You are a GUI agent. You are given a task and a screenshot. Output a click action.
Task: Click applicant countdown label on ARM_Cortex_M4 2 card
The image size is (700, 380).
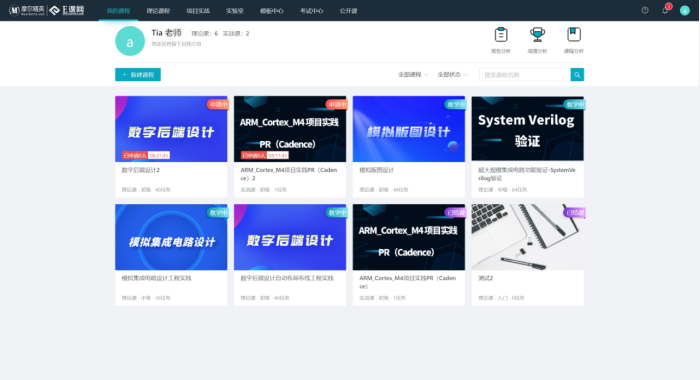pyautogui.click(x=264, y=155)
